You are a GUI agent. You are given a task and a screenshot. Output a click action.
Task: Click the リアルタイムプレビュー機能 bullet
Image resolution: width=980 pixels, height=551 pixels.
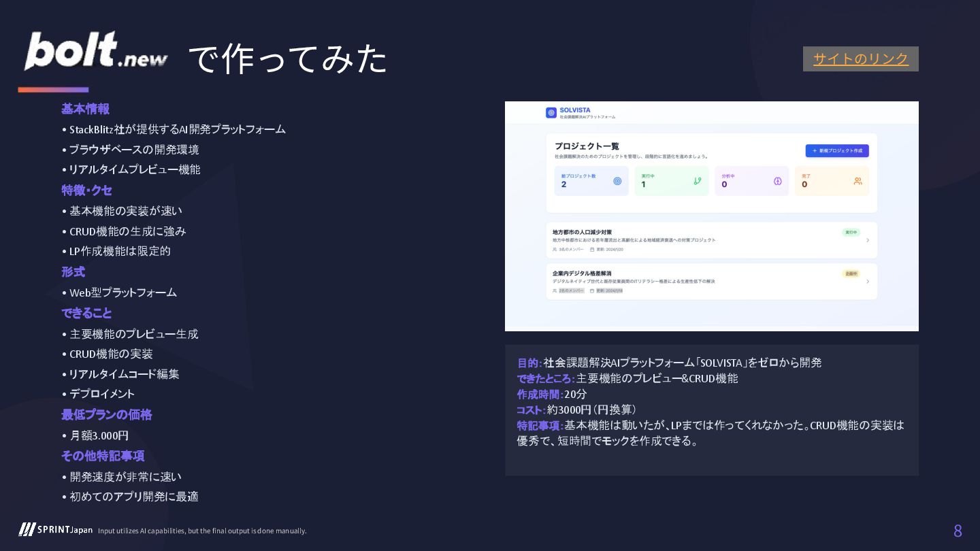pyautogui.click(x=135, y=169)
